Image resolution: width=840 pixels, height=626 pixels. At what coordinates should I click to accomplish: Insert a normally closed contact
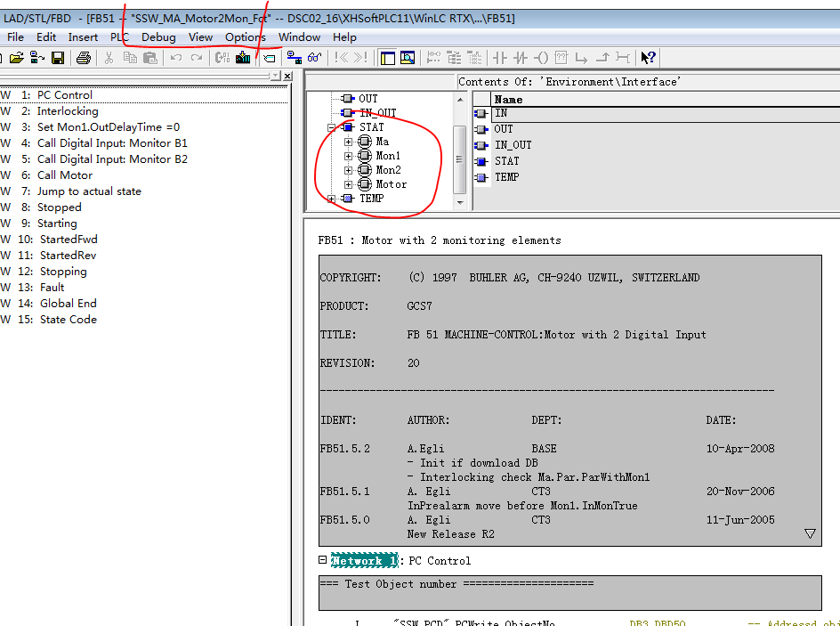(521, 58)
